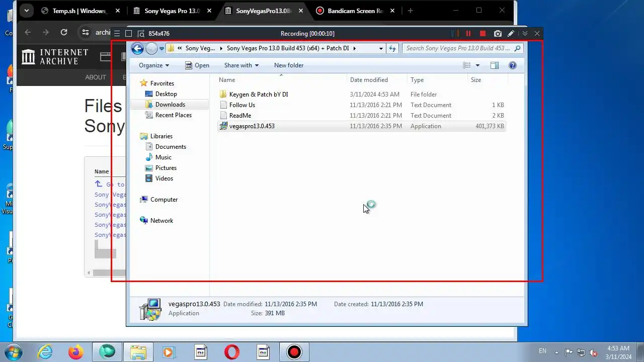Take a screenshot with Bandicam camera icon
Image resolution: width=644 pixels, height=362 pixels.
click(x=498, y=34)
